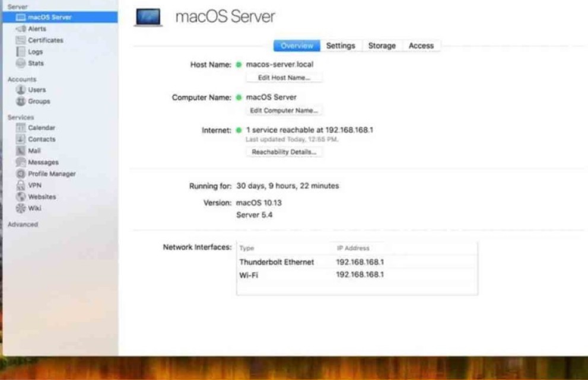Select the Websites label in sidebar

pyautogui.click(x=42, y=197)
